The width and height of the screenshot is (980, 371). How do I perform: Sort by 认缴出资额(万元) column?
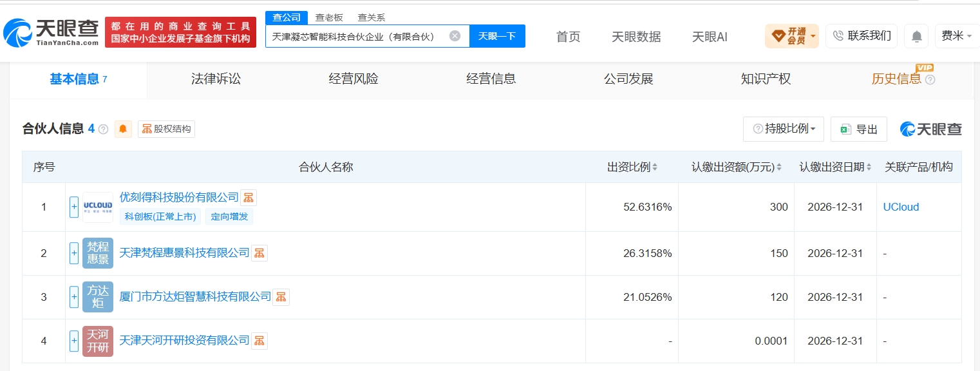click(x=737, y=167)
